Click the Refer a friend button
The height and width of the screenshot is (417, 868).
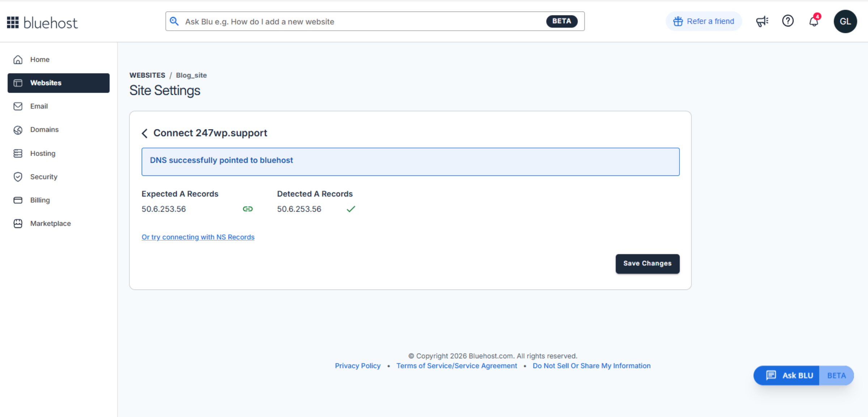(703, 21)
